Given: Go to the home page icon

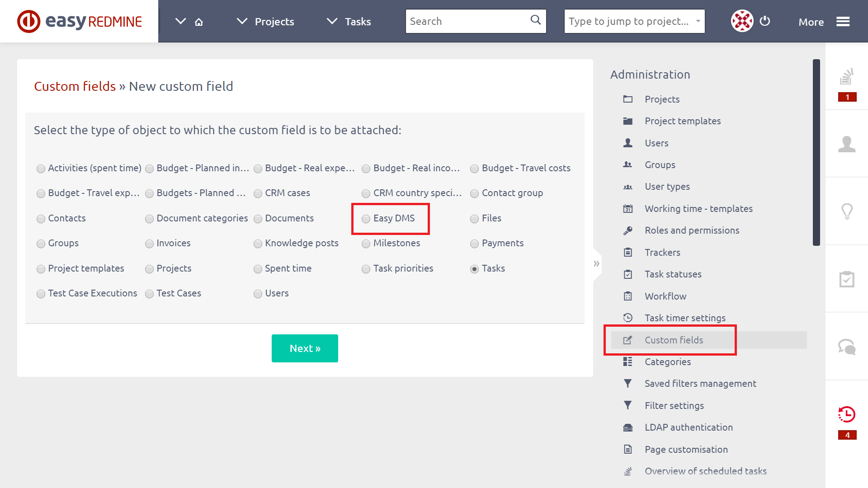Looking at the screenshot, I should click(199, 22).
